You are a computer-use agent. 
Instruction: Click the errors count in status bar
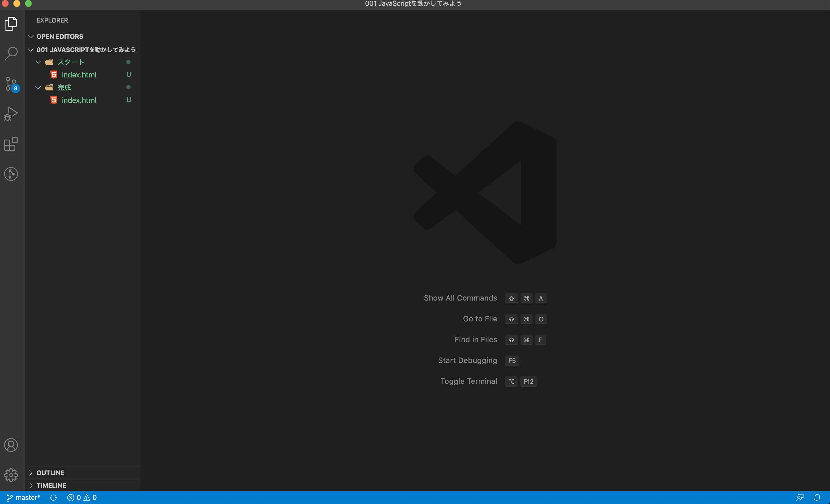pos(74,498)
